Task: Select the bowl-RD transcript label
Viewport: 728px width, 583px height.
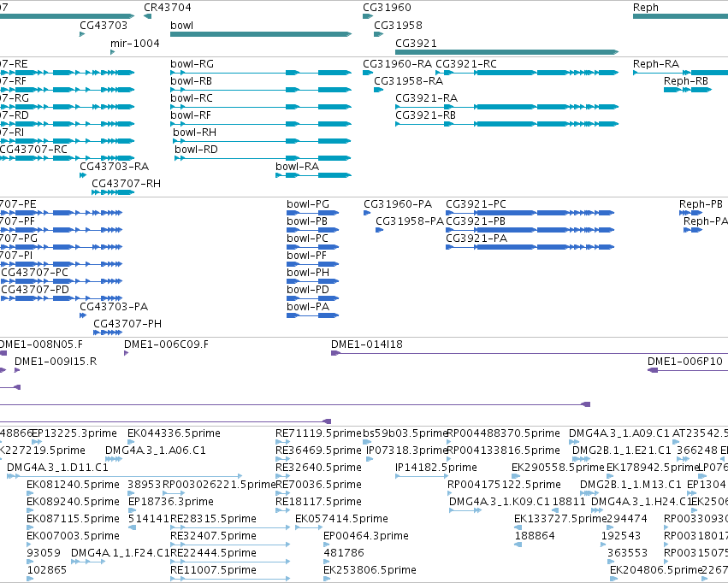Action: [196, 150]
